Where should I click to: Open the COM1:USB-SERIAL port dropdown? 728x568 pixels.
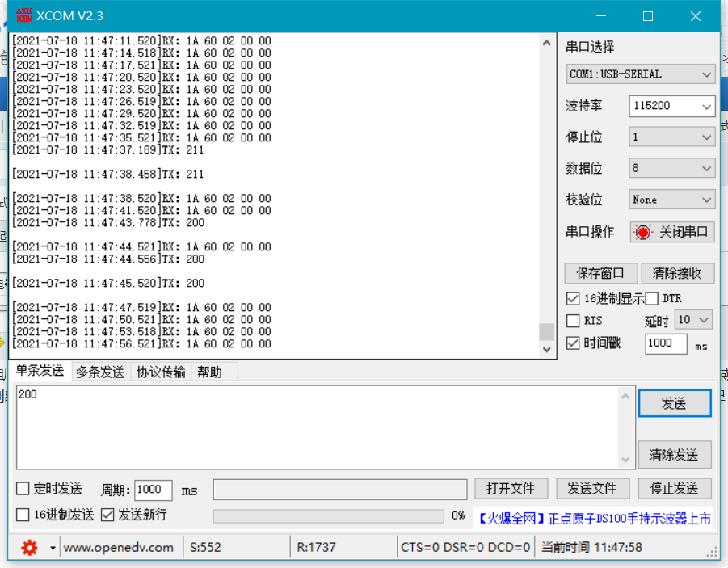click(640, 74)
